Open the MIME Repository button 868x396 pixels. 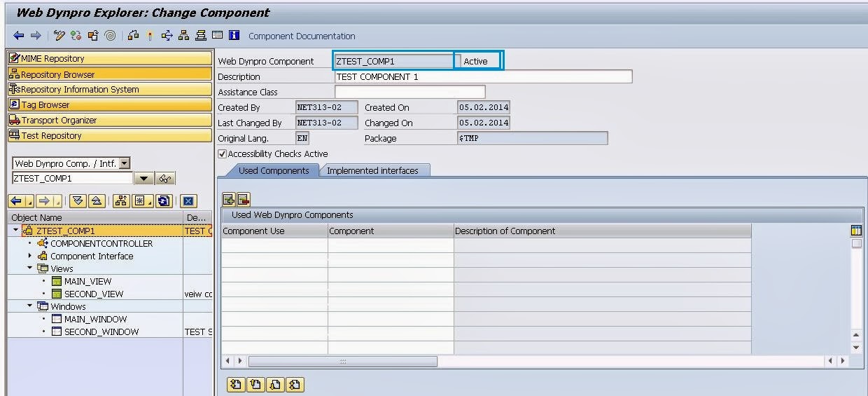(109, 58)
